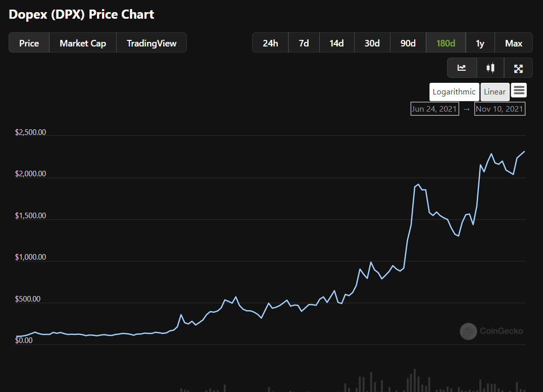Viewport: 543px width, 392px height.
Task: Toggle the Logarithmic scale
Action: point(454,92)
